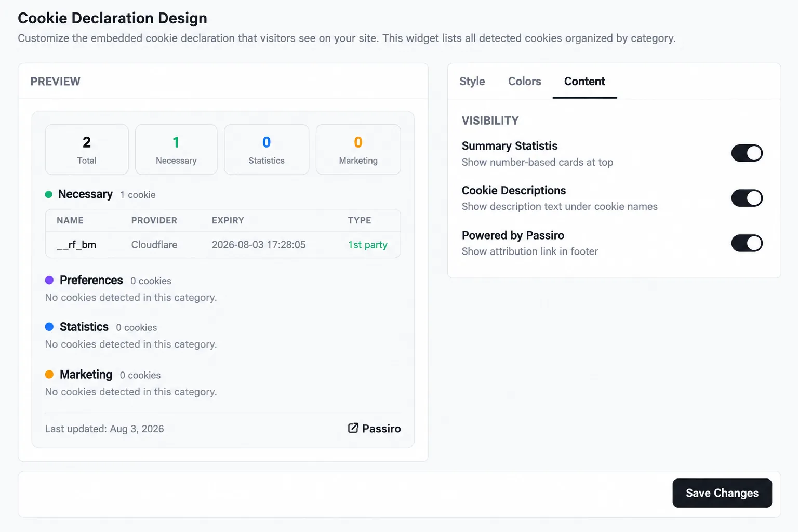Click 'Show attribution link in footer' description
The image size is (798, 532).
pos(530,251)
